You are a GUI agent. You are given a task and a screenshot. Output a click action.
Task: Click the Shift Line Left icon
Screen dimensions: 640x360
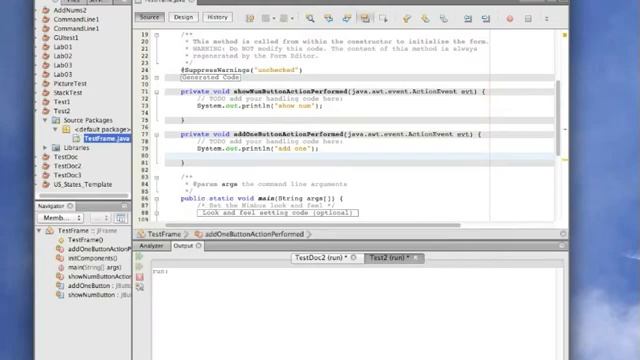pyautogui.click(x=468, y=18)
